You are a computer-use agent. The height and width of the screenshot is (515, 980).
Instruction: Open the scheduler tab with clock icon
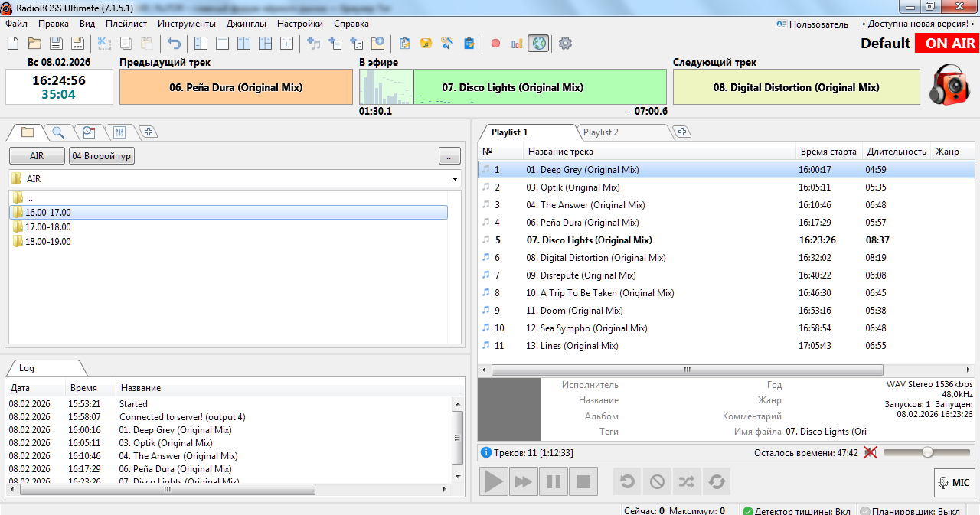pos(89,132)
